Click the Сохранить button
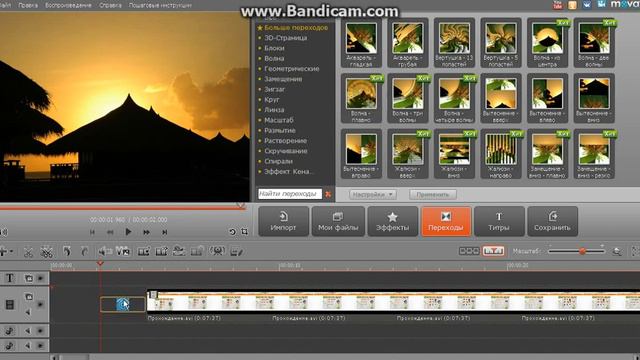 [x=552, y=222]
